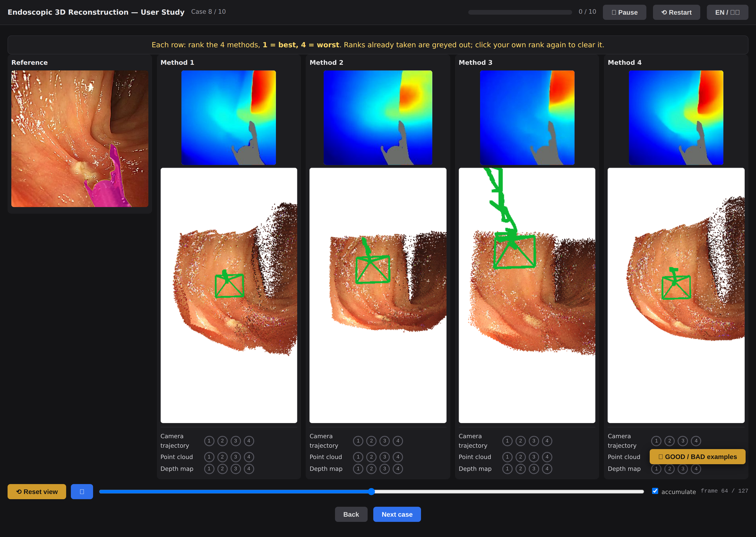The height and width of the screenshot is (537, 756).
Task: Click the frame 64 / 127 readout
Action: tap(724, 491)
